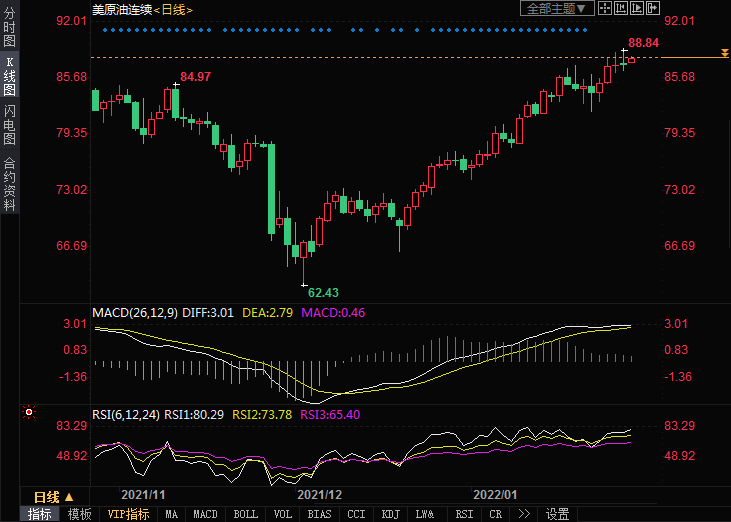731x522 pixels.
Task: Select the VIP指标 tab
Action: 128,514
